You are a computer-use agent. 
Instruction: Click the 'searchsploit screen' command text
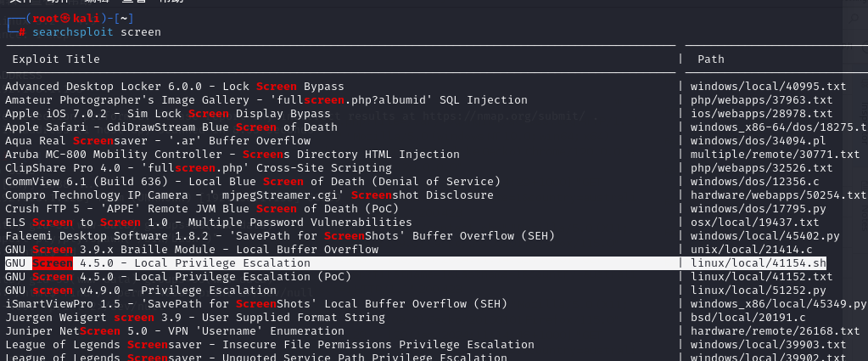coord(97,32)
